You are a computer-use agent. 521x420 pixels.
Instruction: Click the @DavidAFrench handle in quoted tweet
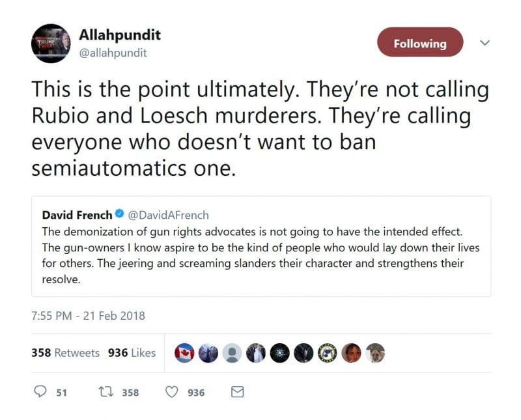[x=168, y=214]
